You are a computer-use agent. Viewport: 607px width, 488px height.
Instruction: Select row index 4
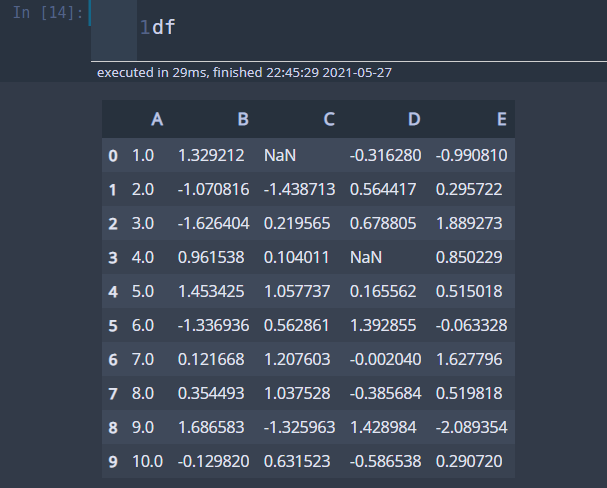(113, 292)
